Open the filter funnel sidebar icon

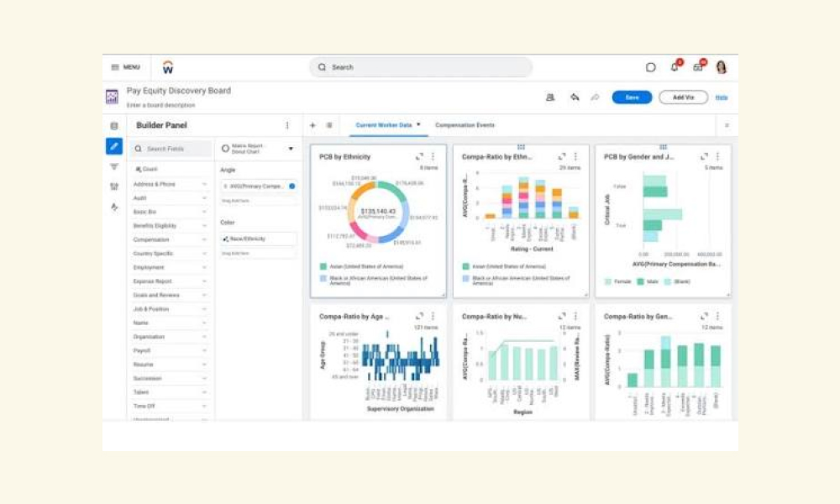(114, 166)
